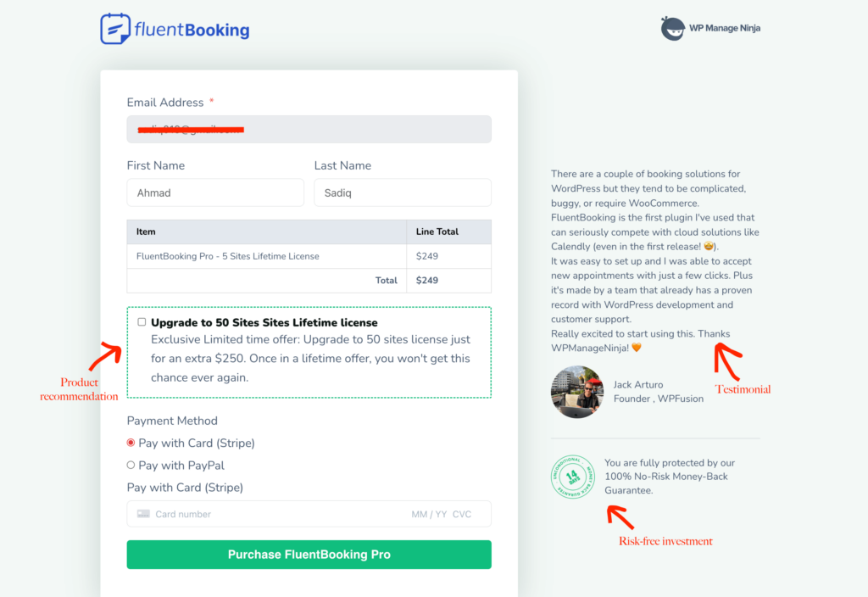
Task: Click the Line Total column header
Action: tap(437, 232)
